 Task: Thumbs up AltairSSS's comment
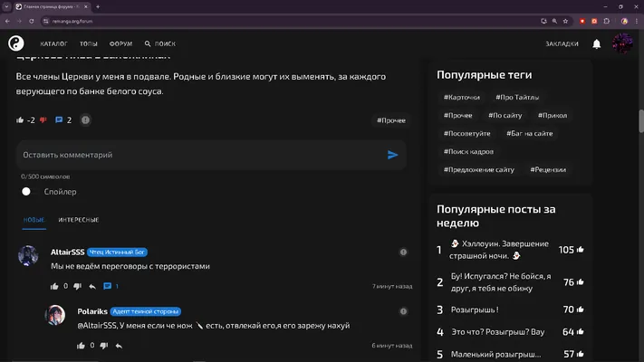pyautogui.click(x=54, y=286)
